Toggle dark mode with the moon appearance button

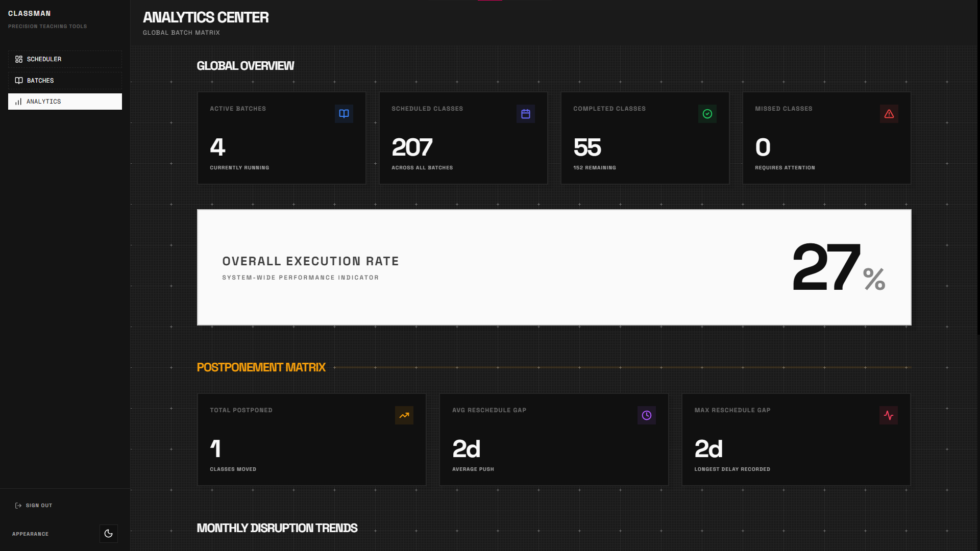click(108, 533)
